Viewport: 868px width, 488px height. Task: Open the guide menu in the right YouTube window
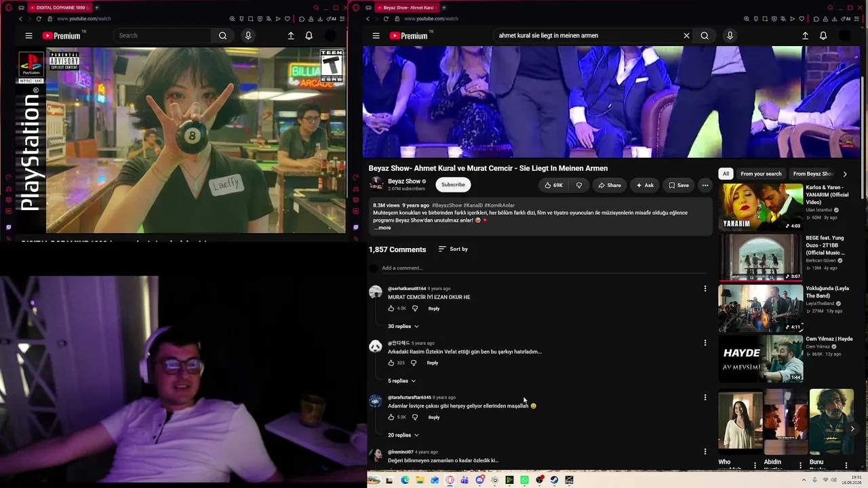pyautogui.click(x=376, y=36)
